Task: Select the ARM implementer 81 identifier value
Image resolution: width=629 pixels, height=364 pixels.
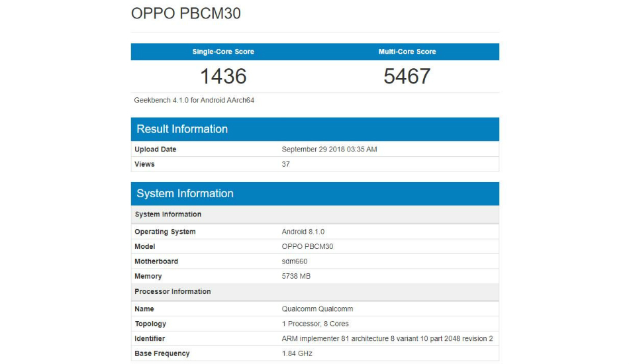Action: 387,339
